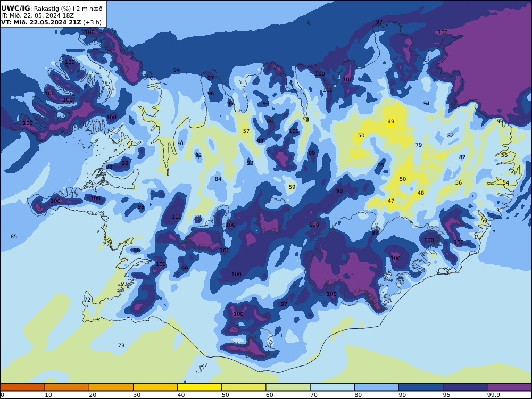The image size is (532, 399).
Task: Select the 20–30 amber legend swatch
Action: [111, 387]
